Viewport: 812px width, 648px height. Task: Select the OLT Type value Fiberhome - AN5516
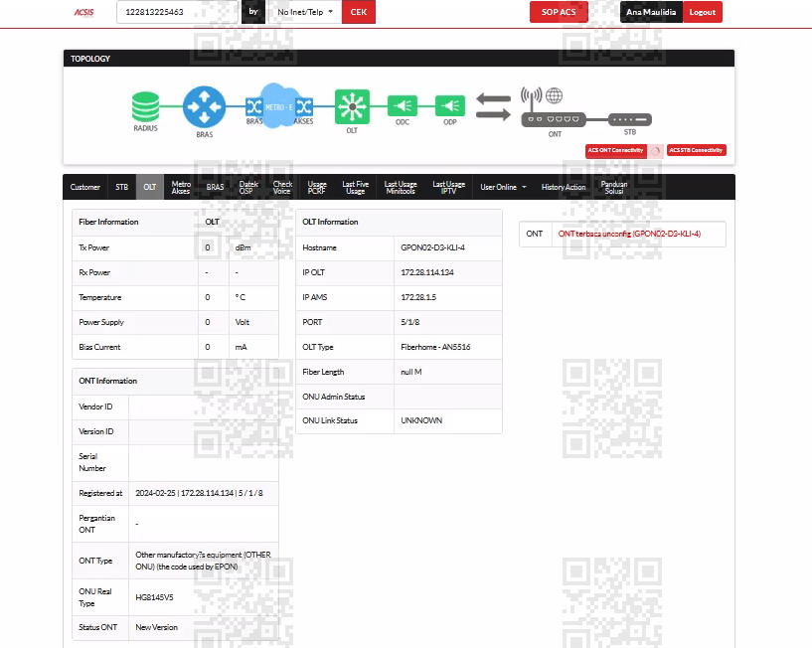435,347
